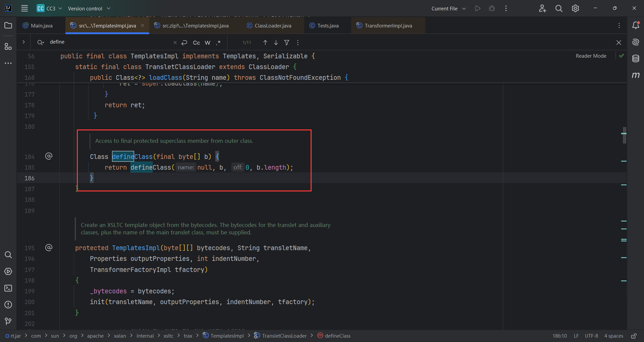
Task: Toggle Match Case (Cc) in search
Action: (197, 43)
